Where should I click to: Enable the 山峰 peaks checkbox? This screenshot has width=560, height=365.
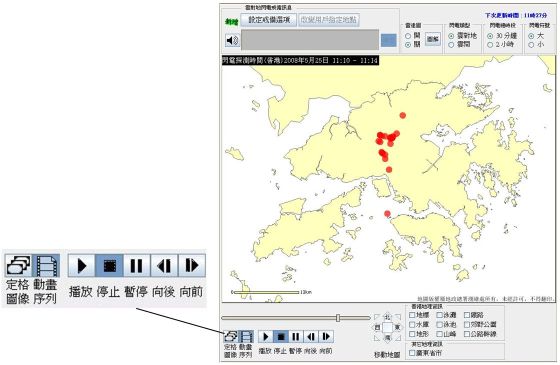click(440, 334)
